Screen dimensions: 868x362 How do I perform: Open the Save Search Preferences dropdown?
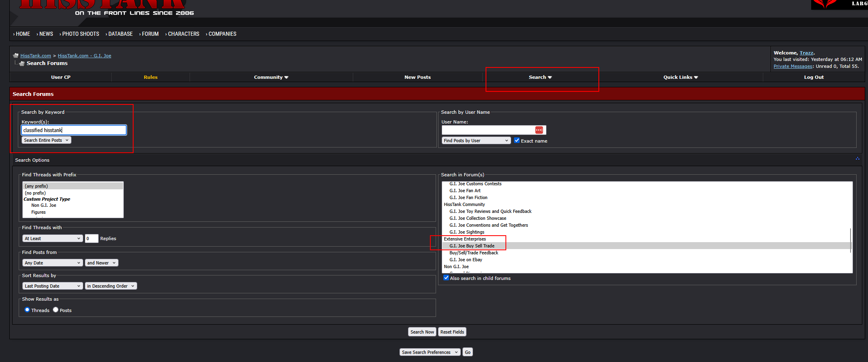[x=430, y=352]
